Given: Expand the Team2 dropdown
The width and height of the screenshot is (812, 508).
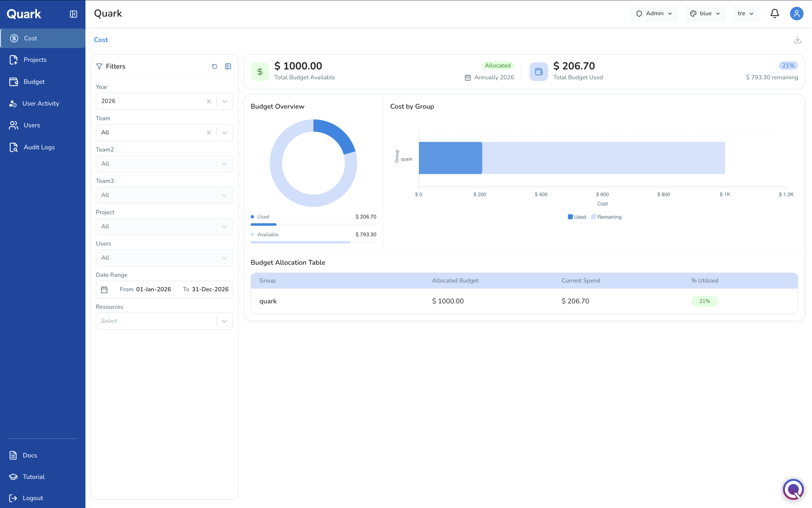Looking at the screenshot, I should (224, 164).
